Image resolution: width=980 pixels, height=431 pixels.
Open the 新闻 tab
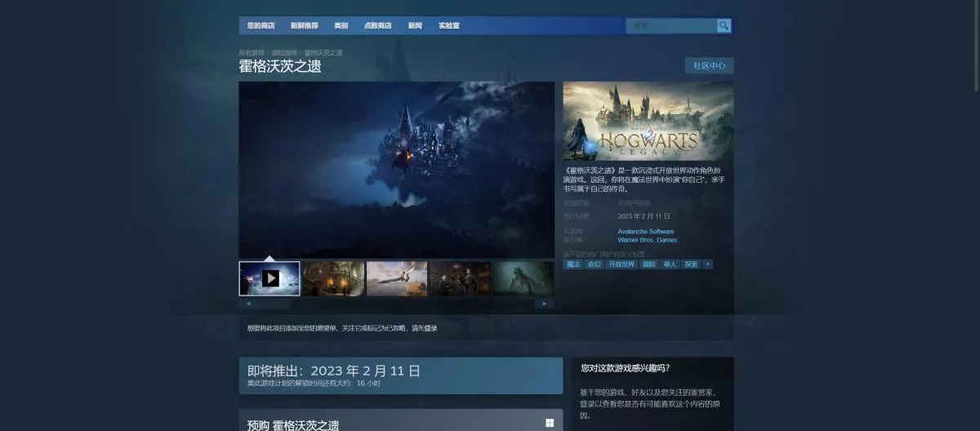point(415,26)
